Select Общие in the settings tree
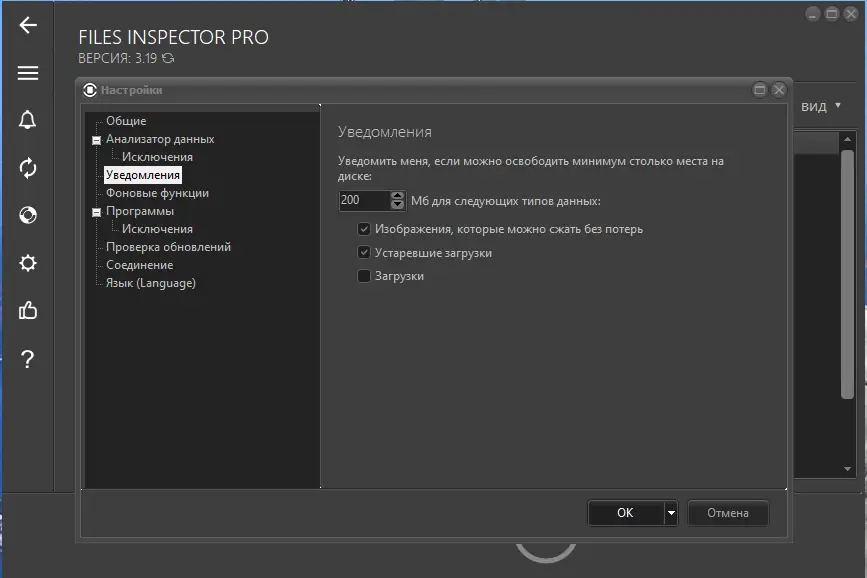867x578 pixels. [x=126, y=121]
